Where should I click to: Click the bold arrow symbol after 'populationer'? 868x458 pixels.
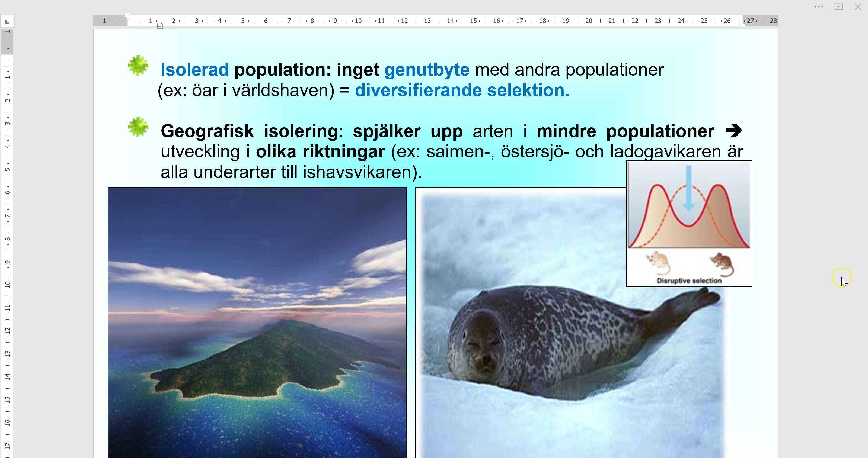click(x=733, y=130)
